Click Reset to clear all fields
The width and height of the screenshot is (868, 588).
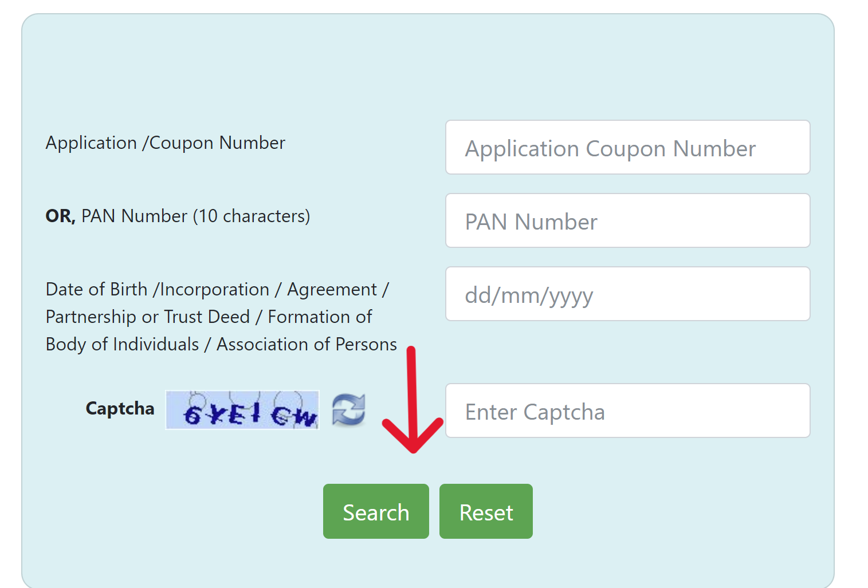coord(485,511)
